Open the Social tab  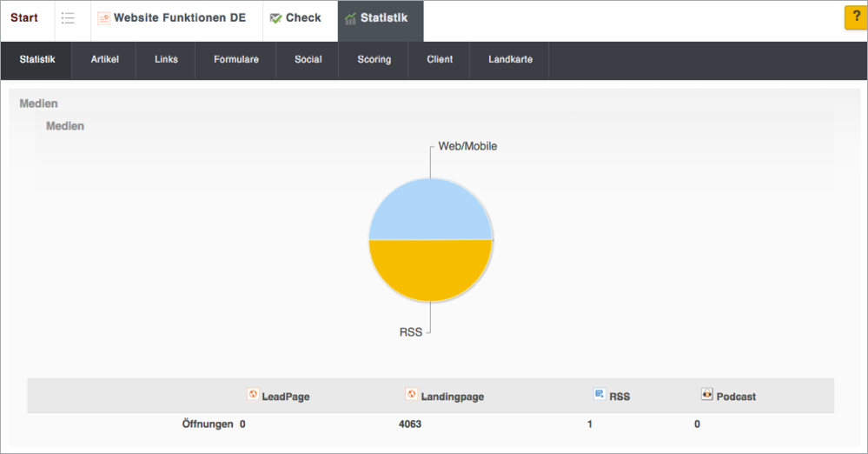coord(308,60)
